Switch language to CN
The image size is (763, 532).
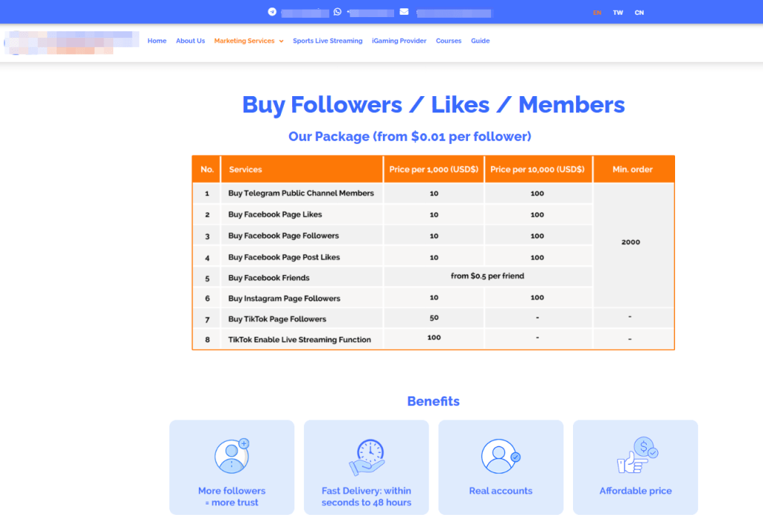pyautogui.click(x=639, y=13)
